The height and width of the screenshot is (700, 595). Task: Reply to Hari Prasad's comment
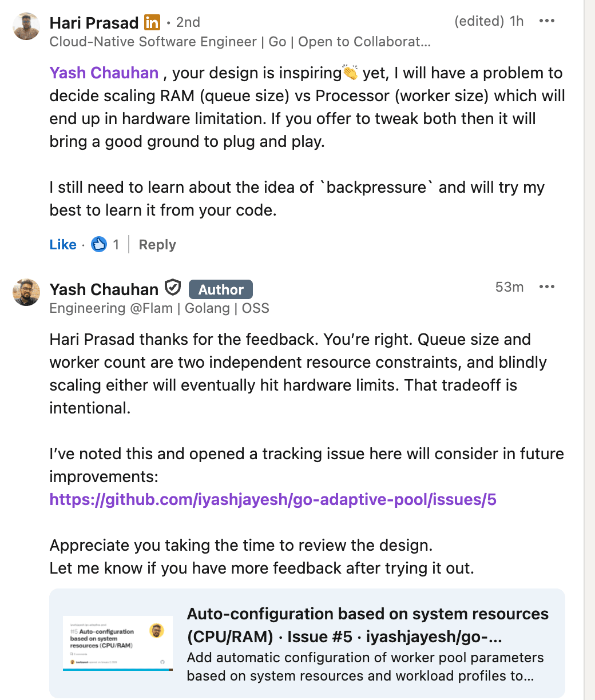[x=157, y=245]
